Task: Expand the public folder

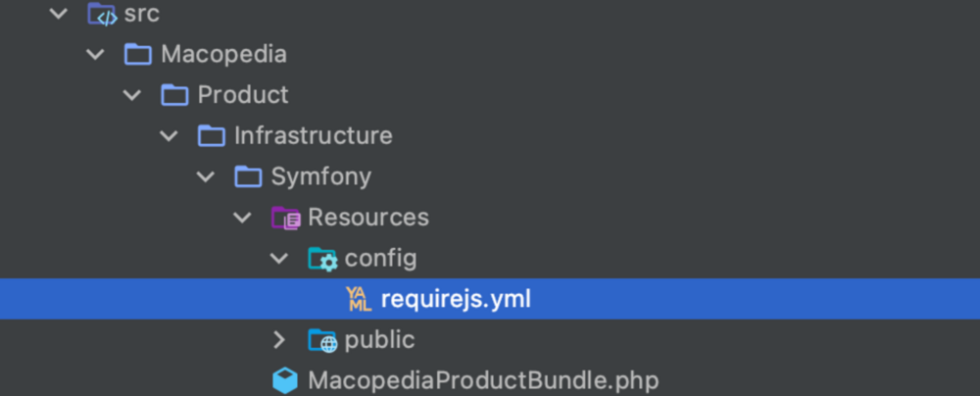Action: [x=279, y=340]
